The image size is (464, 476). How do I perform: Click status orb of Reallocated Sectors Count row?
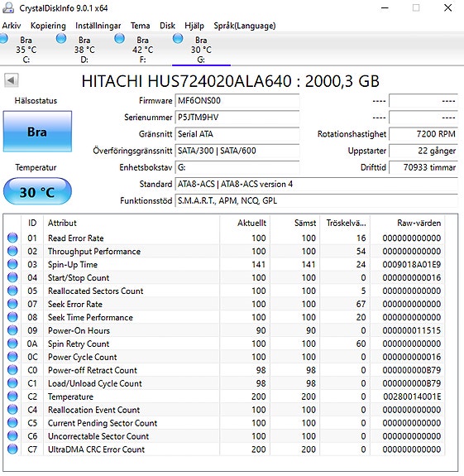(x=12, y=291)
